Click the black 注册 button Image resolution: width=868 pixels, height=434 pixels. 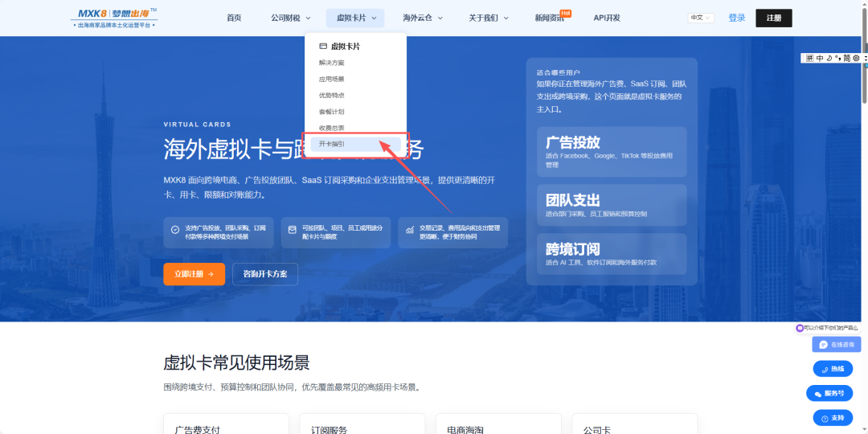(x=774, y=18)
